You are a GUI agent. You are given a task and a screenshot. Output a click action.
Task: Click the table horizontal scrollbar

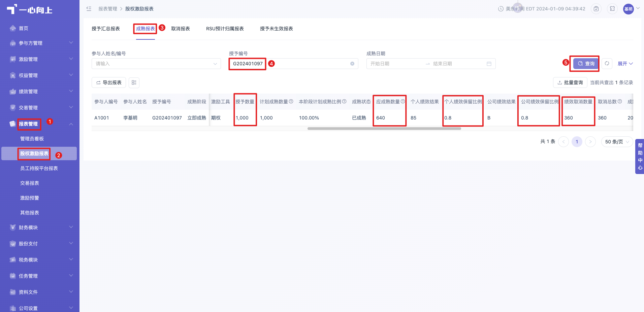[x=384, y=129]
